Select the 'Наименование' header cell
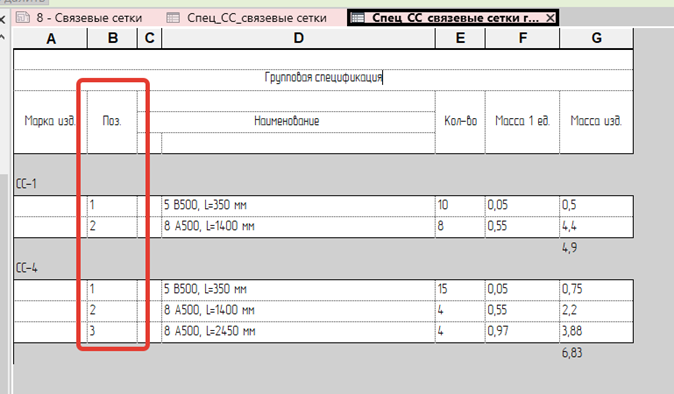 click(x=287, y=122)
